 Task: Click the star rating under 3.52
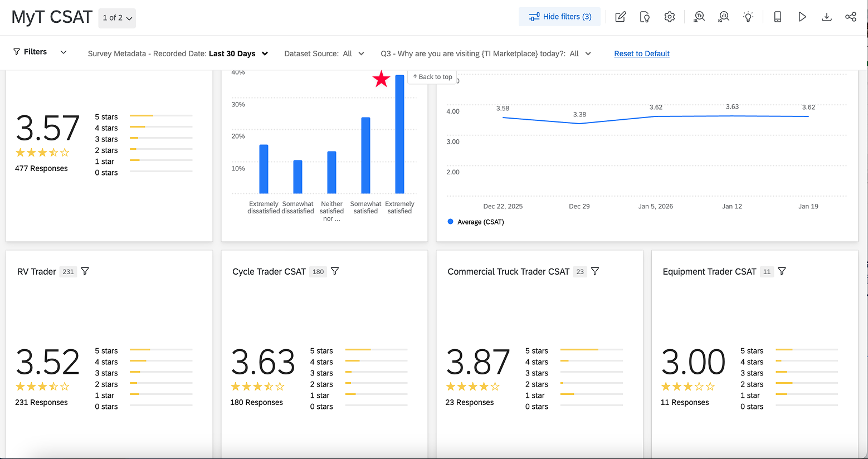click(42, 387)
